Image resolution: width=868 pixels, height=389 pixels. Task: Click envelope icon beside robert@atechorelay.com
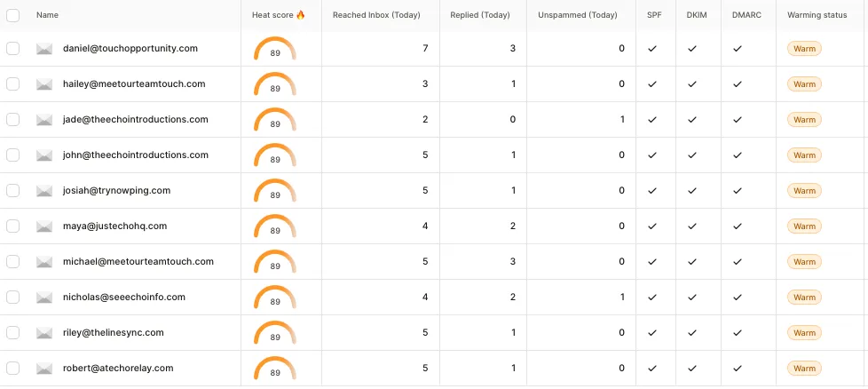coord(44,369)
